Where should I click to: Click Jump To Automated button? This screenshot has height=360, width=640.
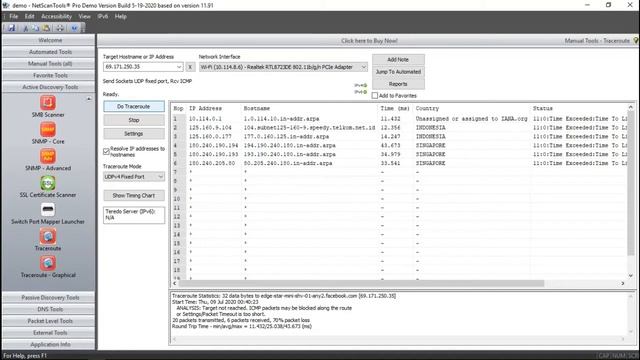pos(398,72)
